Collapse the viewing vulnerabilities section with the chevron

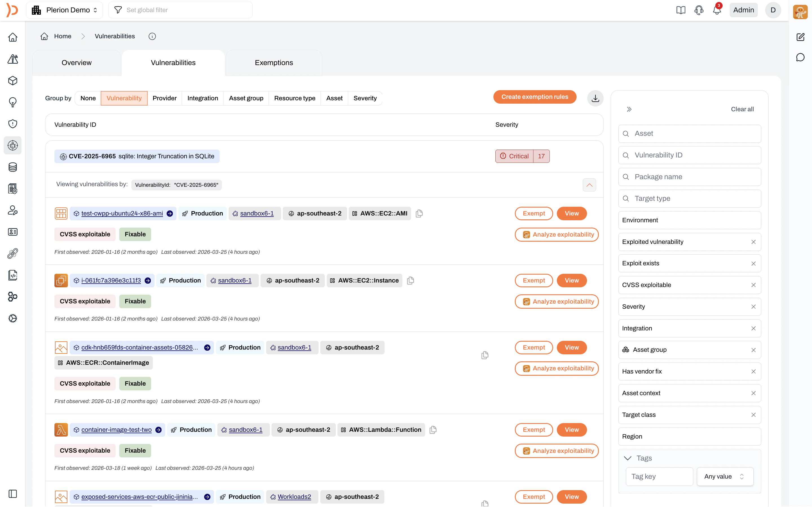click(x=590, y=185)
